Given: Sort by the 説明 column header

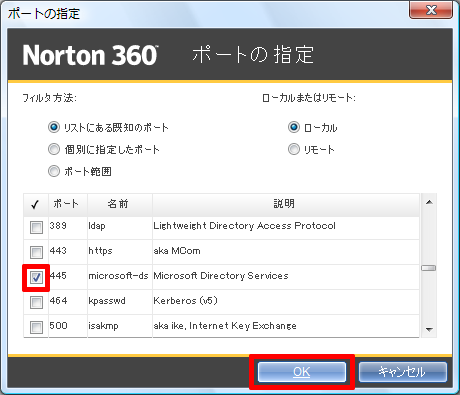Looking at the screenshot, I should pos(286,204).
